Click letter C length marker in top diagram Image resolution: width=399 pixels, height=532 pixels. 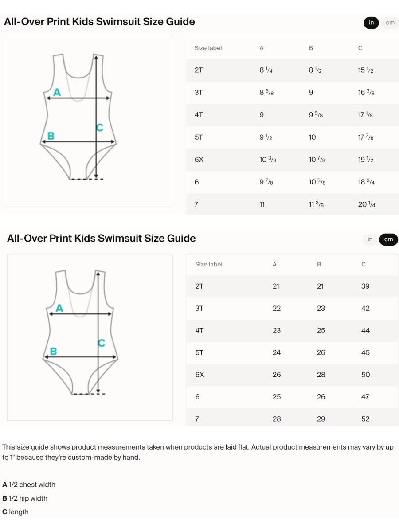tap(100, 128)
